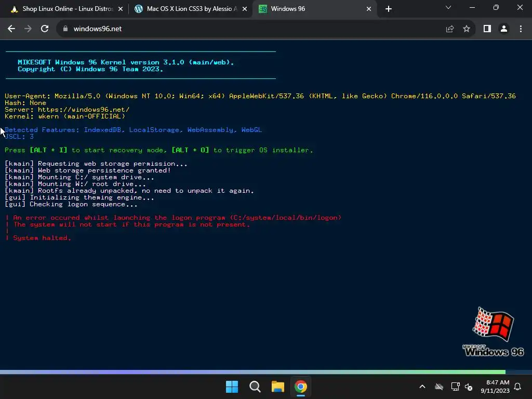Click the '[gui] Checking logon sequence...' line

(71, 204)
